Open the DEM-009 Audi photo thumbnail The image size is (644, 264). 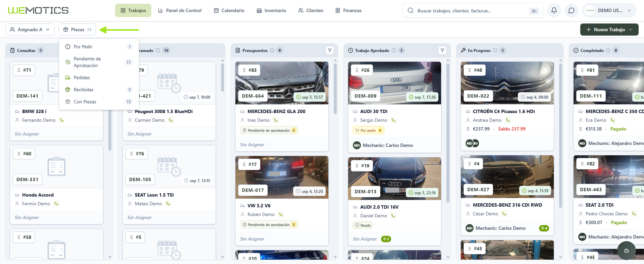394,83
